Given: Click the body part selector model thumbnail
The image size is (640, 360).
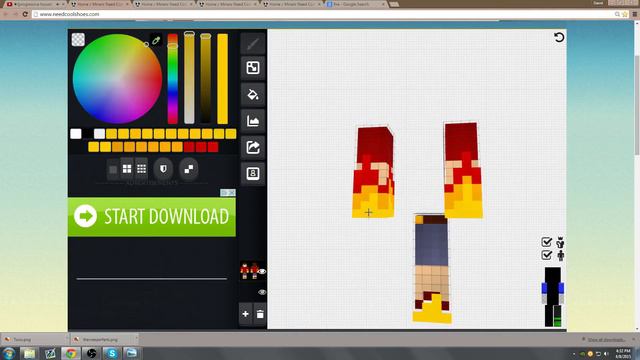Looking at the screenshot, I should click(x=553, y=297).
